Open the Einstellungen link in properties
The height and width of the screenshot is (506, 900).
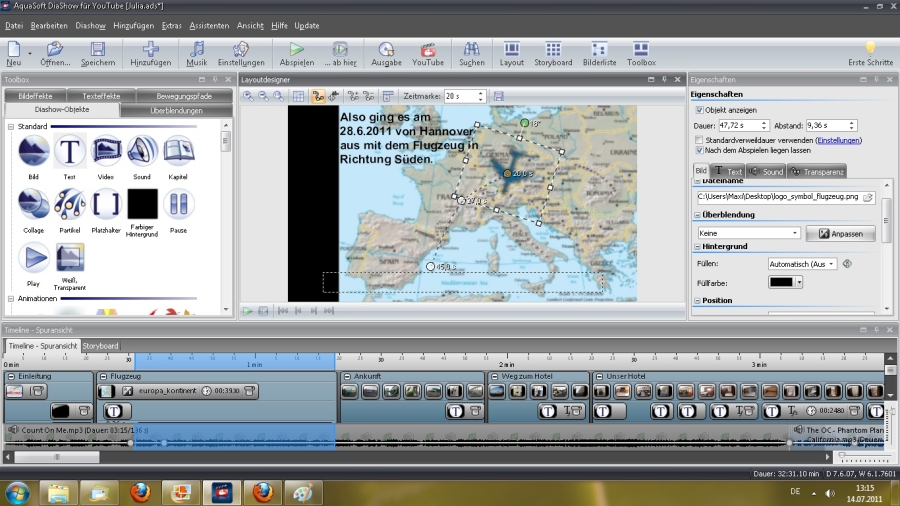[838, 141]
